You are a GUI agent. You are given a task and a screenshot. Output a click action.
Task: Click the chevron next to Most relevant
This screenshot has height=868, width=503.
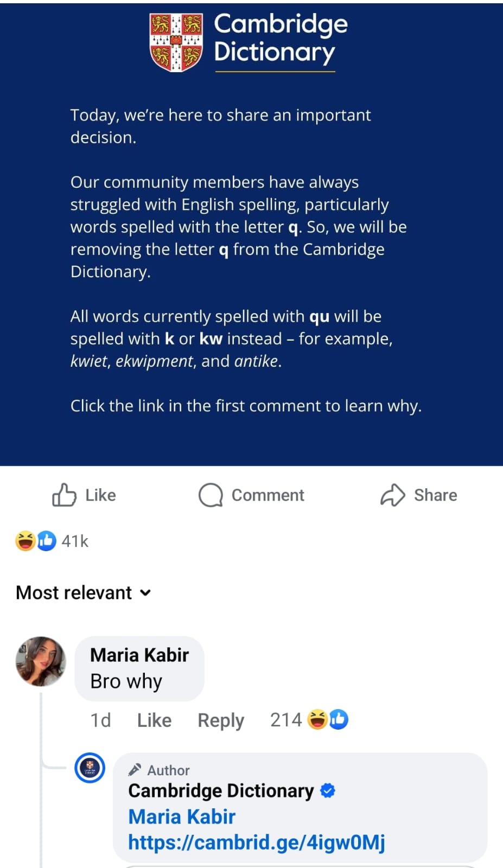145,592
